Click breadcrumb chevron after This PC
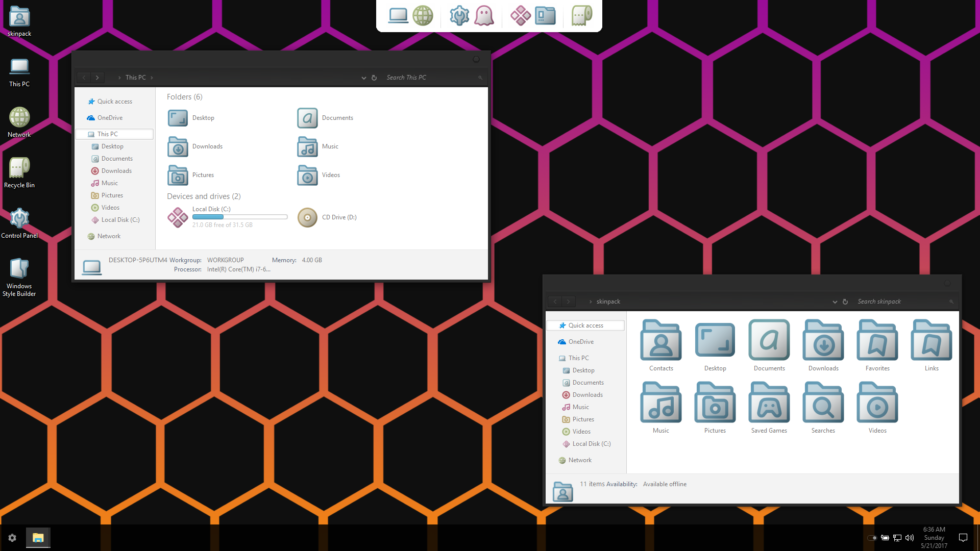The width and height of the screenshot is (980, 551). click(152, 78)
